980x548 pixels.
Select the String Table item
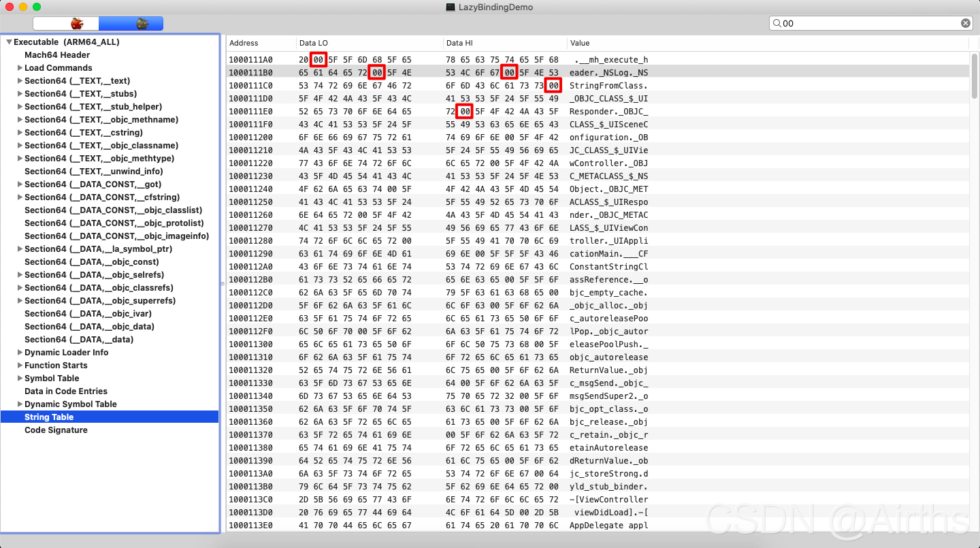[110, 417]
